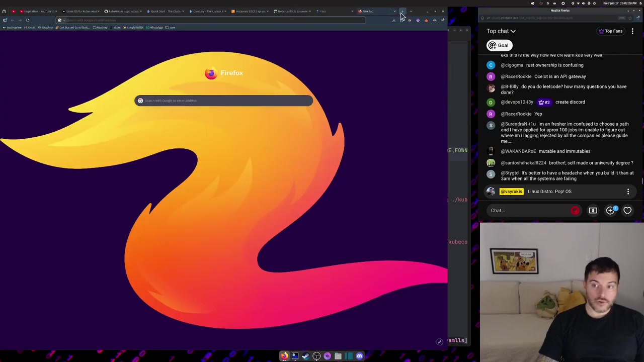Click the Goal button in chat

point(499,45)
